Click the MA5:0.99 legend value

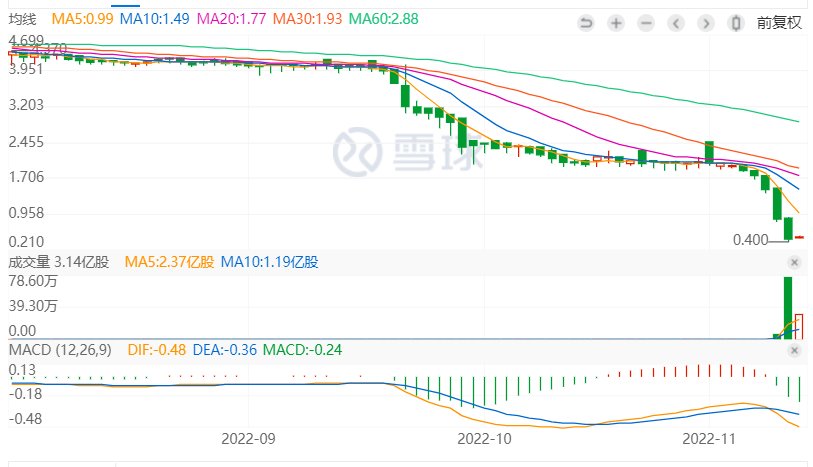click(82, 19)
